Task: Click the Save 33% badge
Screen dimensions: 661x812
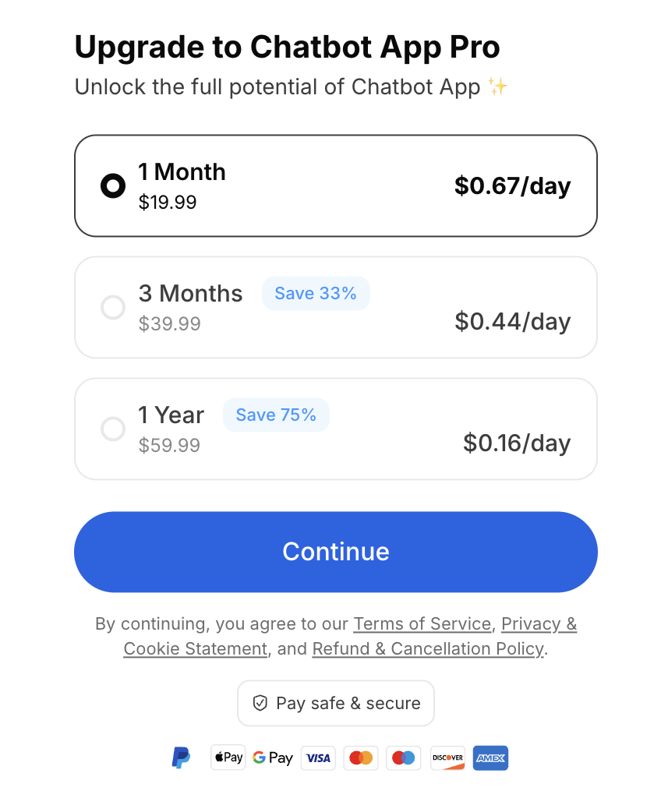Action: point(316,294)
